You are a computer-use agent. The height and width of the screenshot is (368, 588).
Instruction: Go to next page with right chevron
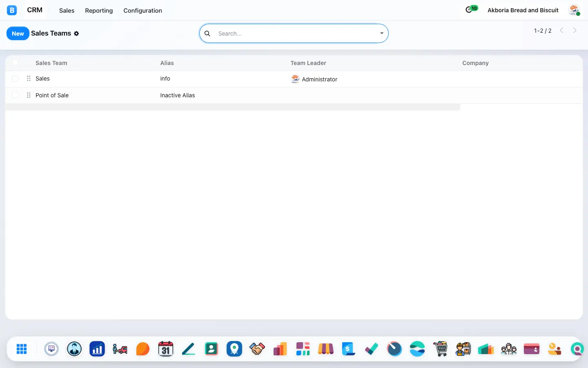575,30
